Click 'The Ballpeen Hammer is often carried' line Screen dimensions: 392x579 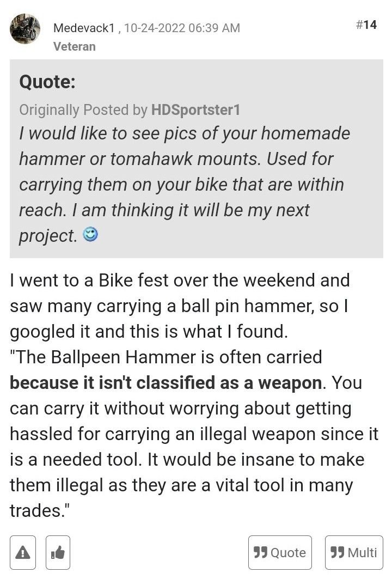166,357
